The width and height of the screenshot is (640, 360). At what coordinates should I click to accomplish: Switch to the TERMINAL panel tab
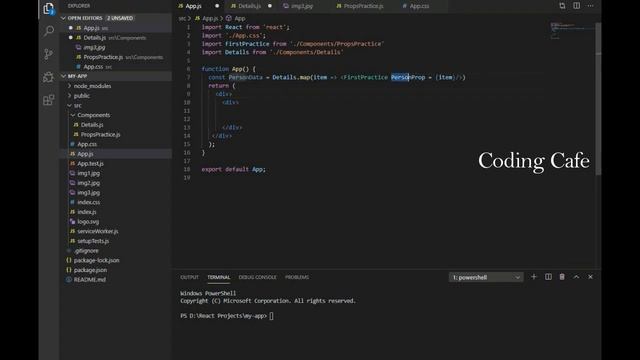(x=219, y=277)
